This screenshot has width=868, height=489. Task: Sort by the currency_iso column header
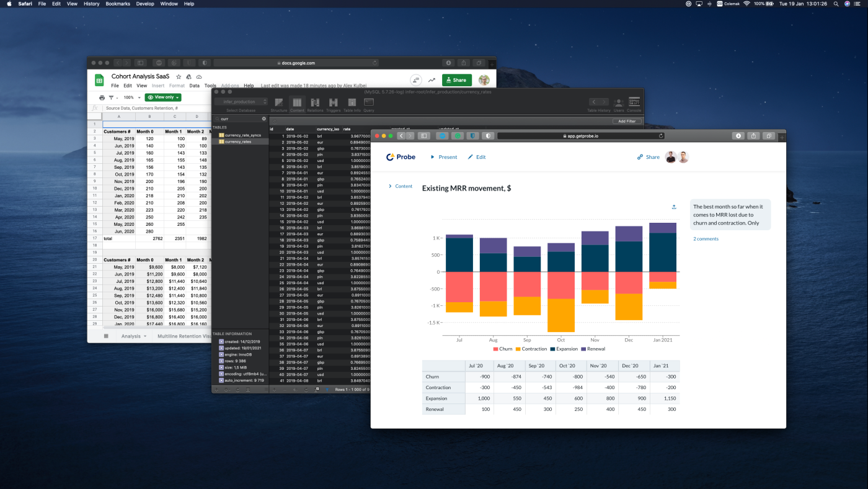(x=328, y=129)
